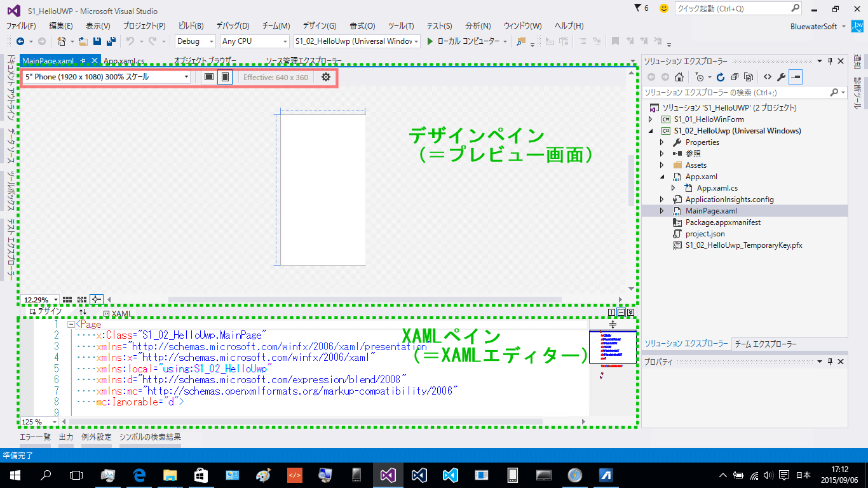Swap the design and XAML panes
The image size is (868, 488).
(83, 312)
